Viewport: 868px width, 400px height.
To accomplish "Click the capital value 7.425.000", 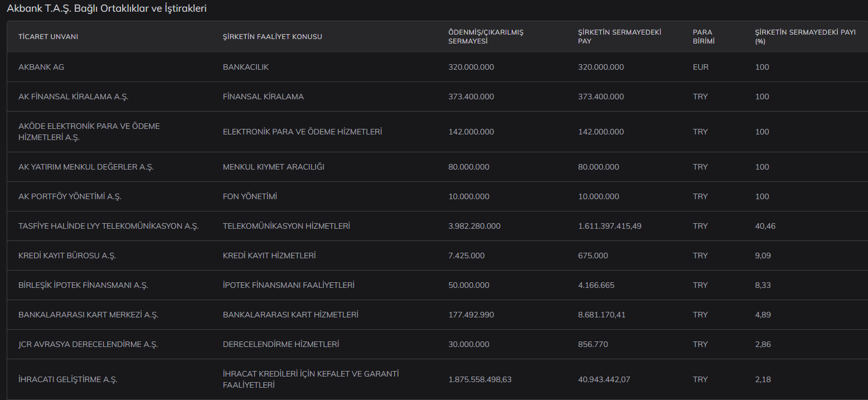I will pyautogui.click(x=467, y=256).
